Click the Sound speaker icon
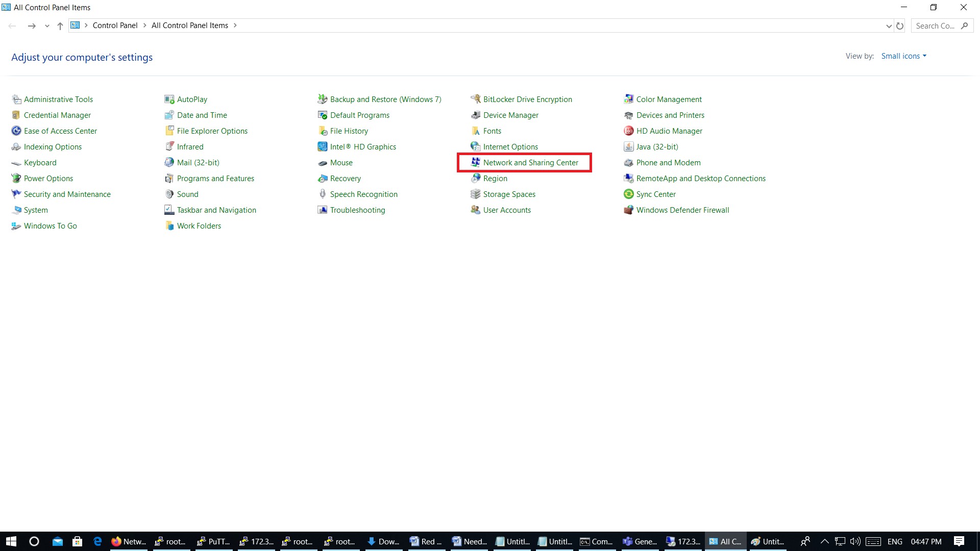The width and height of the screenshot is (980, 551). [x=169, y=194]
